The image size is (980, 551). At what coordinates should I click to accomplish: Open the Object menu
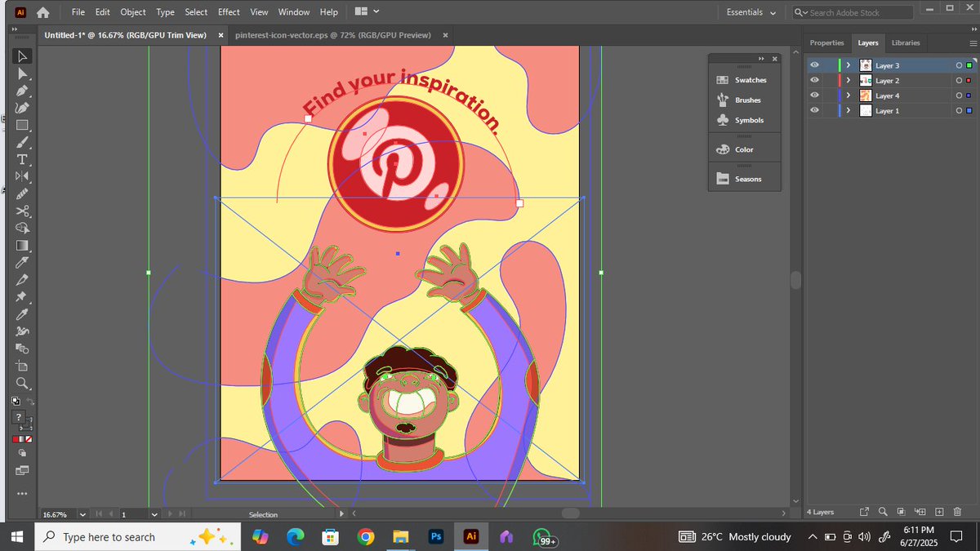click(x=133, y=12)
